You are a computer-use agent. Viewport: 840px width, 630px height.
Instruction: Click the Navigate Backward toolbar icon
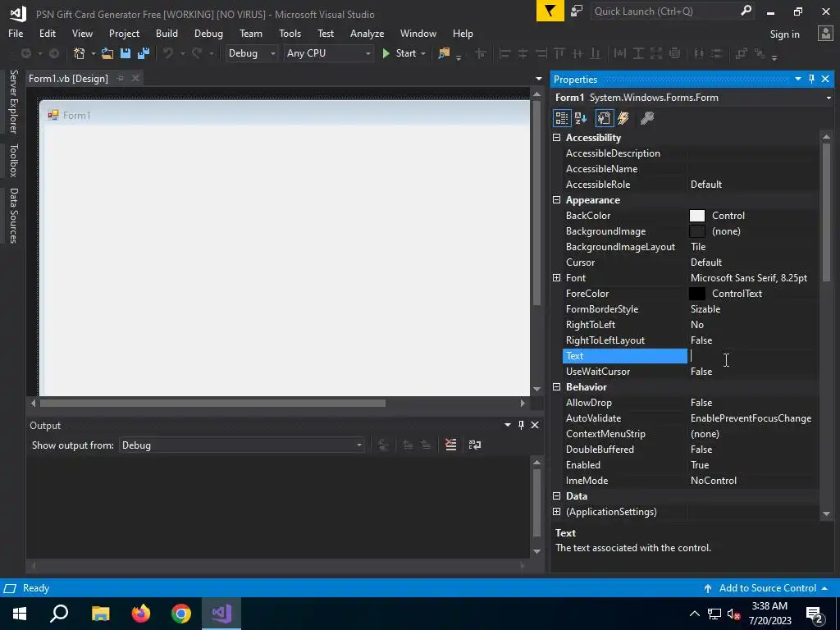pos(25,53)
